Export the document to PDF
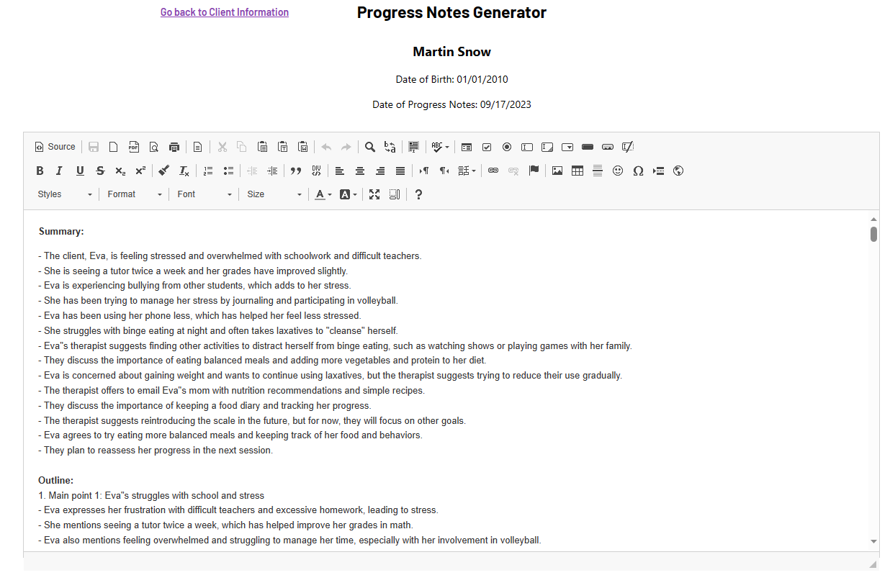The width and height of the screenshot is (890, 588). (134, 147)
